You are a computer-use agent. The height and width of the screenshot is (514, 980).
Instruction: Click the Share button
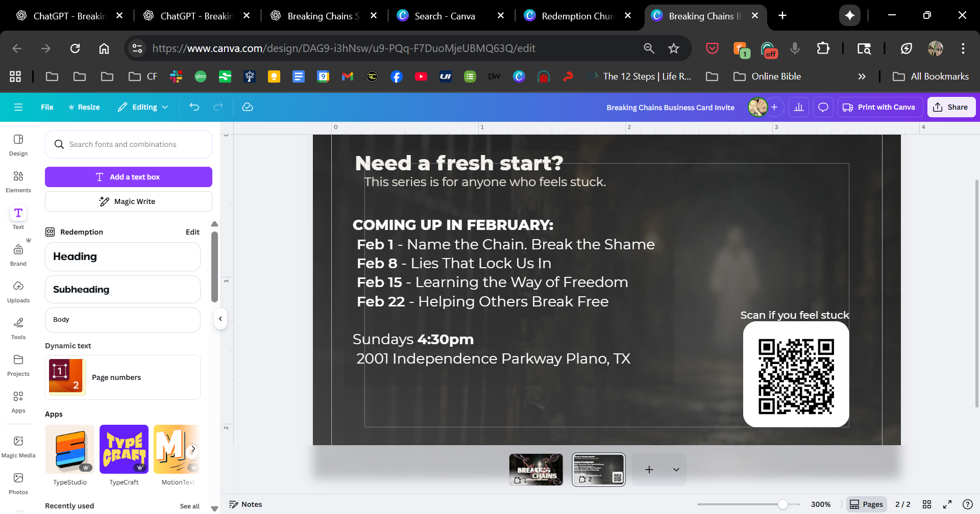point(951,107)
